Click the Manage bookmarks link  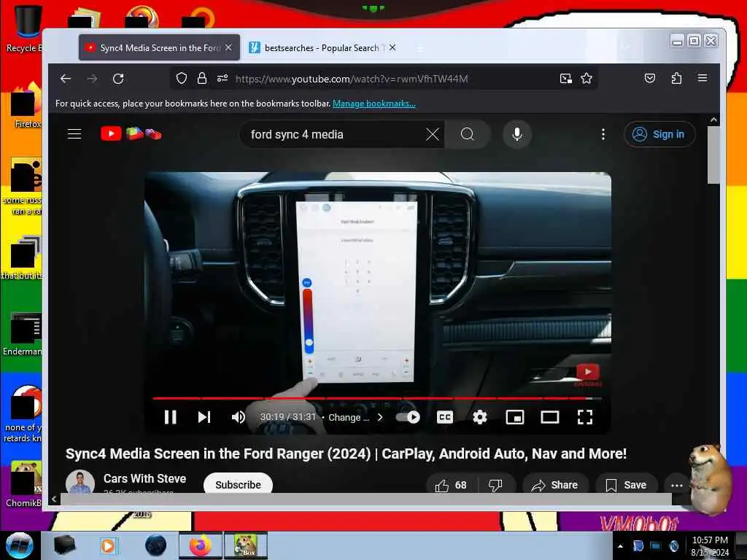(374, 104)
